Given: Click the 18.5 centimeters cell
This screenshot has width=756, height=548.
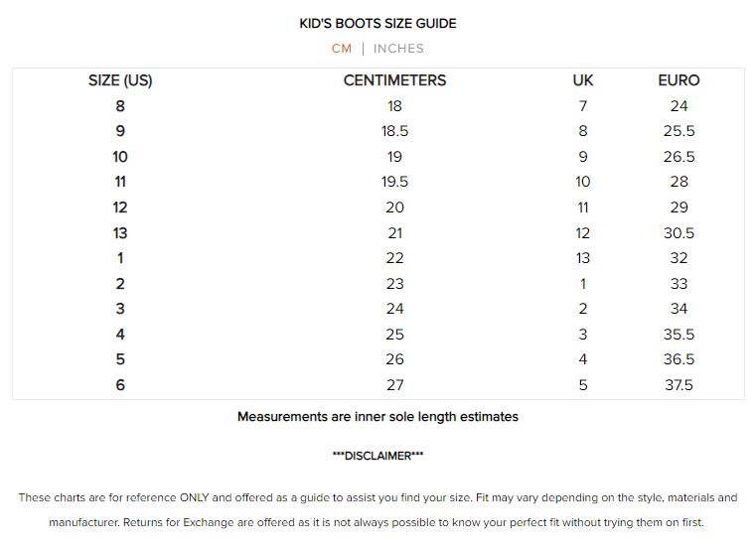Looking at the screenshot, I should (394, 131).
